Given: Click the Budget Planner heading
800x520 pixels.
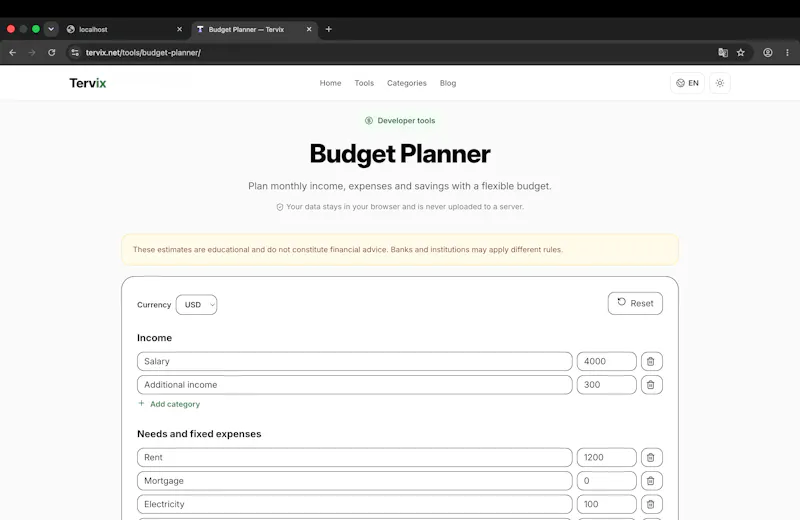Looking at the screenshot, I should 400,154.
